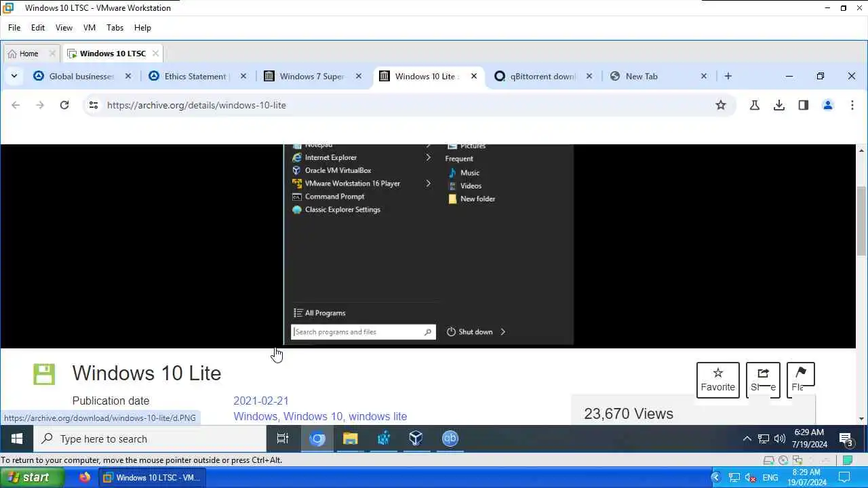Open guest volume tray icon
The width and height of the screenshot is (868, 488).
(x=779, y=439)
